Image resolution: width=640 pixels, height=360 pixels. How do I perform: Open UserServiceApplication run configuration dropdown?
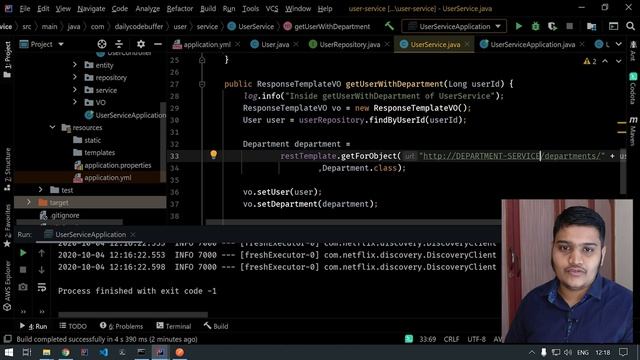point(454,27)
